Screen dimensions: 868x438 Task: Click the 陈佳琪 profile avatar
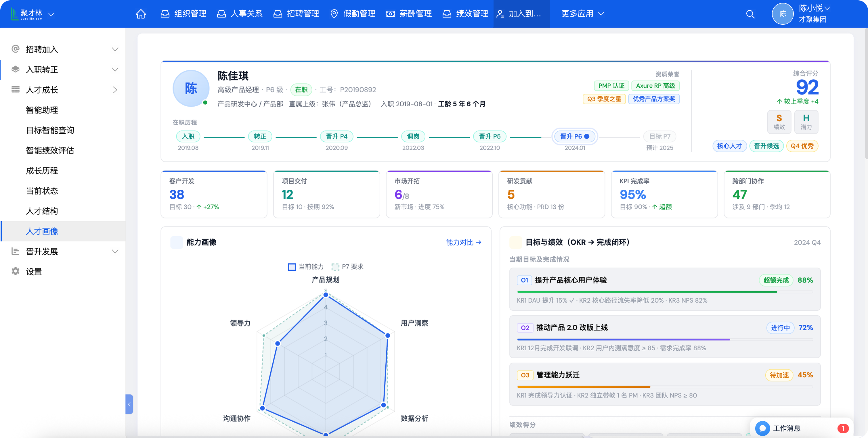coord(191,89)
